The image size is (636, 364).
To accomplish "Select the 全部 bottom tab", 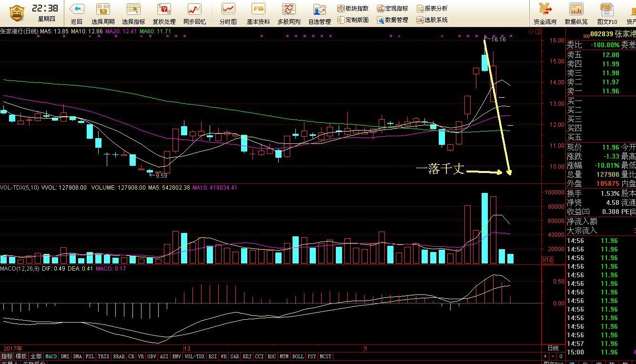I will click(x=36, y=356).
